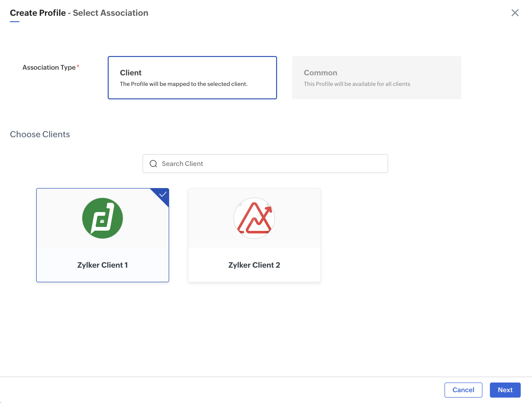Click the Zylker Client 1 name label
Image resolution: width=532 pixels, height=403 pixels.
click(103, 265)
